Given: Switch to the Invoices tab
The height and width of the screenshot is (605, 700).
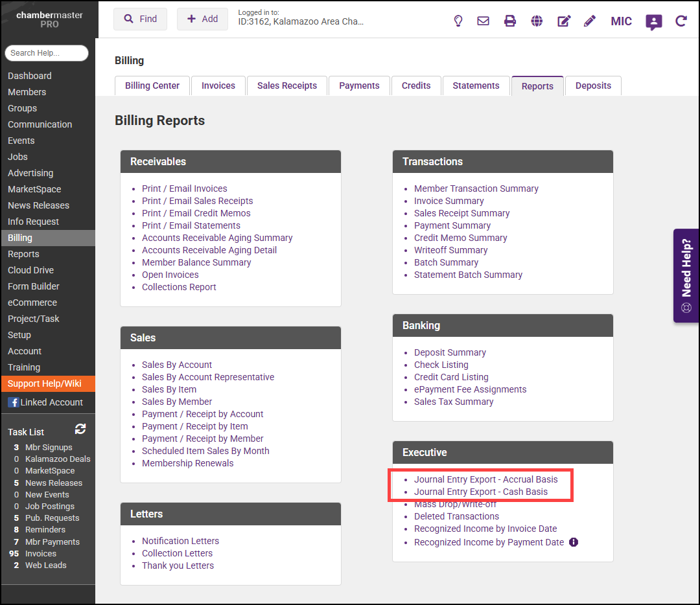Looking at the screenshot, I should pyautogui.click(x=218, y=86).
